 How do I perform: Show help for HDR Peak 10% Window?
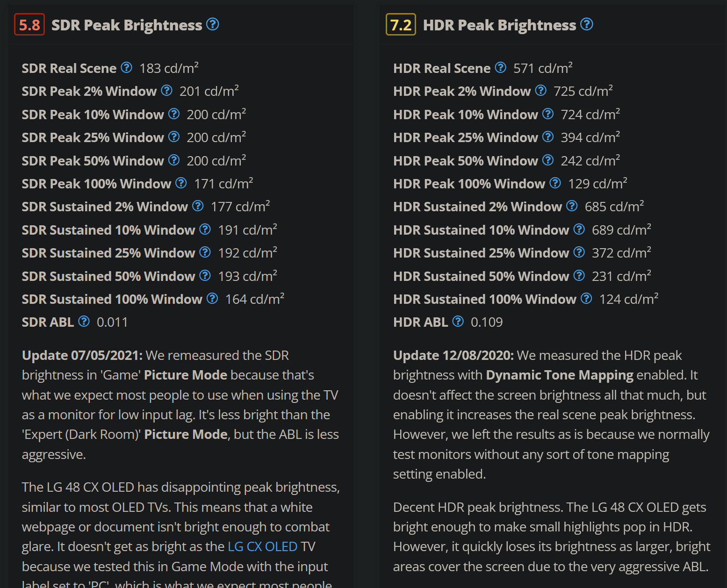tap(548, 114)
